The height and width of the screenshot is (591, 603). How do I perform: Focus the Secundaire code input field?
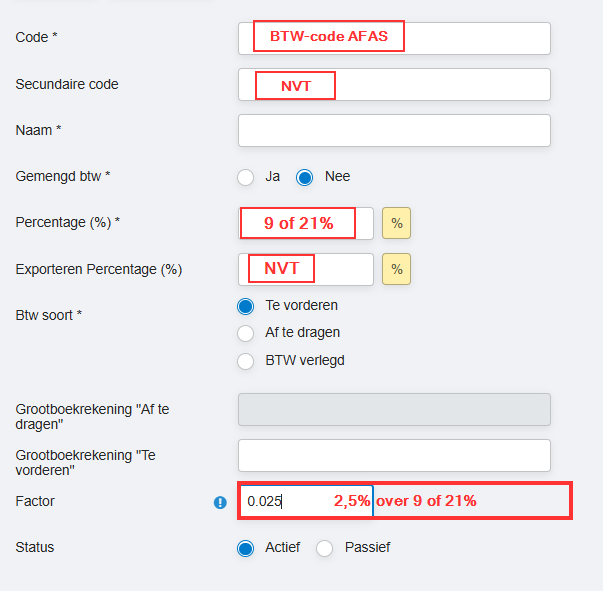(x=394, y=84)
